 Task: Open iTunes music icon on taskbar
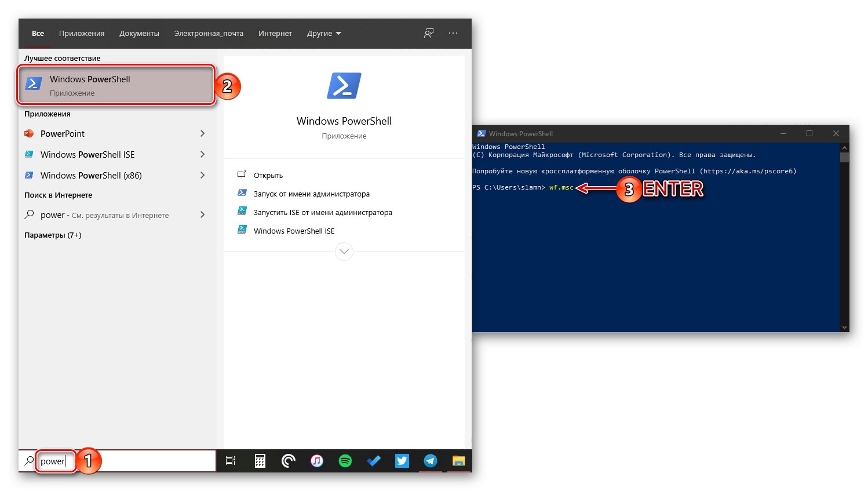[x=316, y=461]
